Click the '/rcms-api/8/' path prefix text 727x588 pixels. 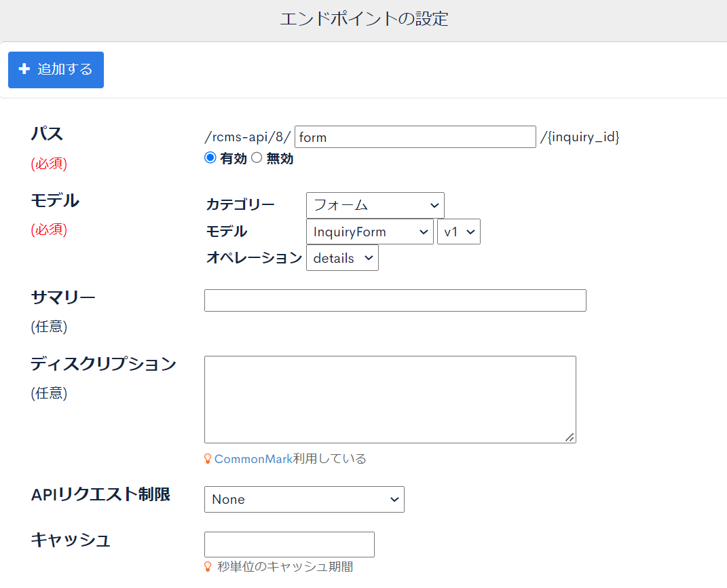point(248,136)
